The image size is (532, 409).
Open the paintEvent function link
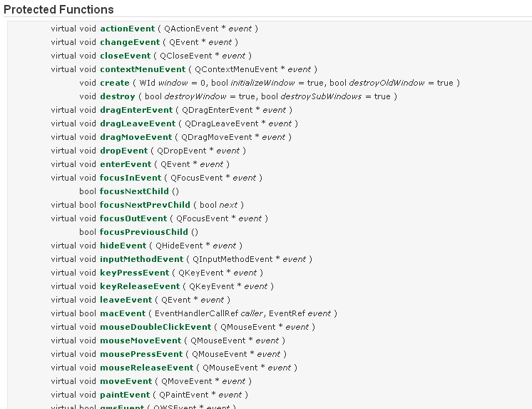click(125, 395)
